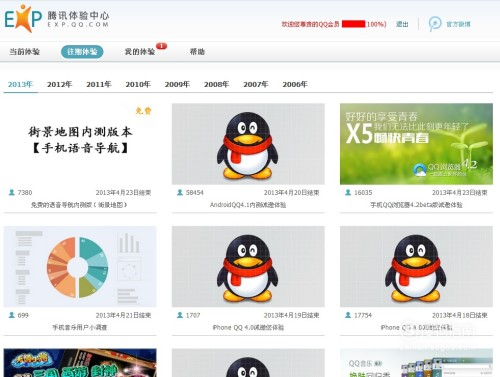Open the 手机音乐用户小调查 title link
The image size is (500, 377).
point(80,327)
